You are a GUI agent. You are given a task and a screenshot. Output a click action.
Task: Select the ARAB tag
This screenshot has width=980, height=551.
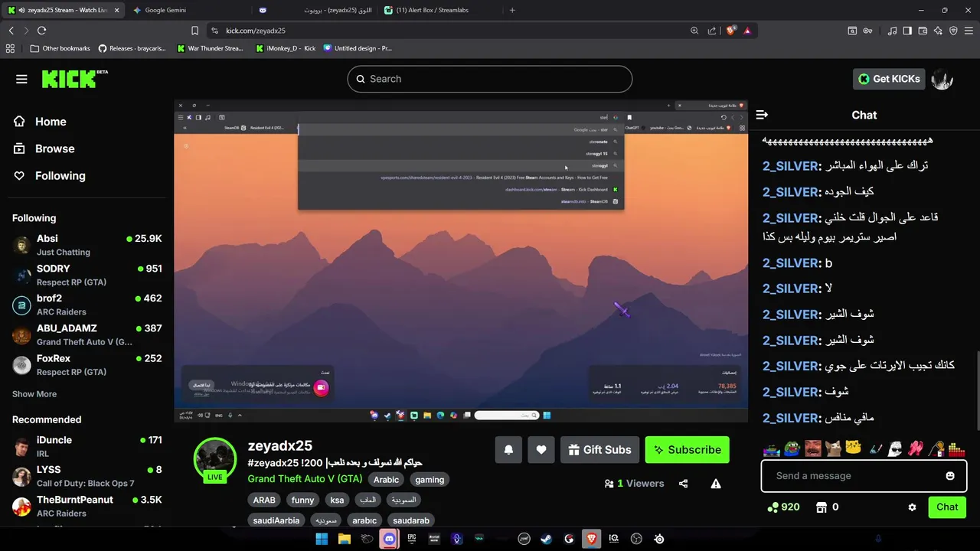point(264,500)
